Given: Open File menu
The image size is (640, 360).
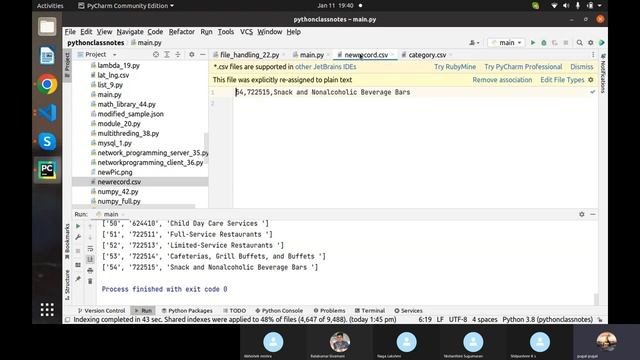Looking at the screenshot, I should (70, 31).
